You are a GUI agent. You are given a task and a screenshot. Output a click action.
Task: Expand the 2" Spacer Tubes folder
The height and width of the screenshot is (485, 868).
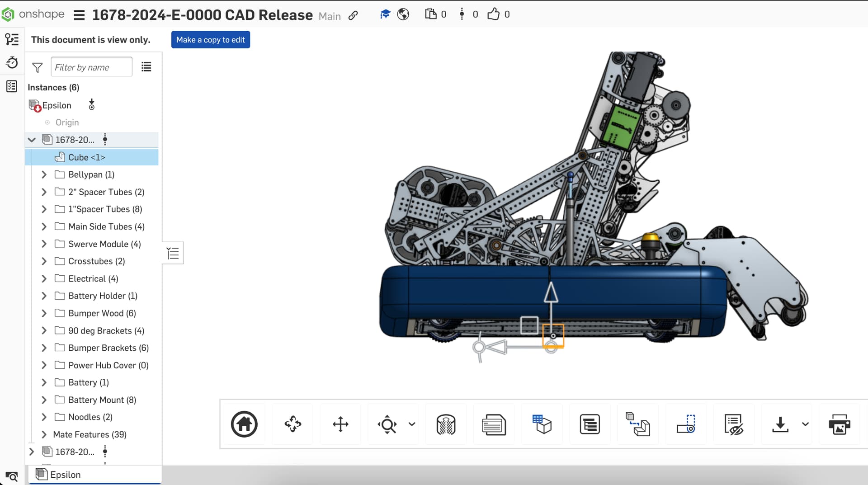point(44,192)
